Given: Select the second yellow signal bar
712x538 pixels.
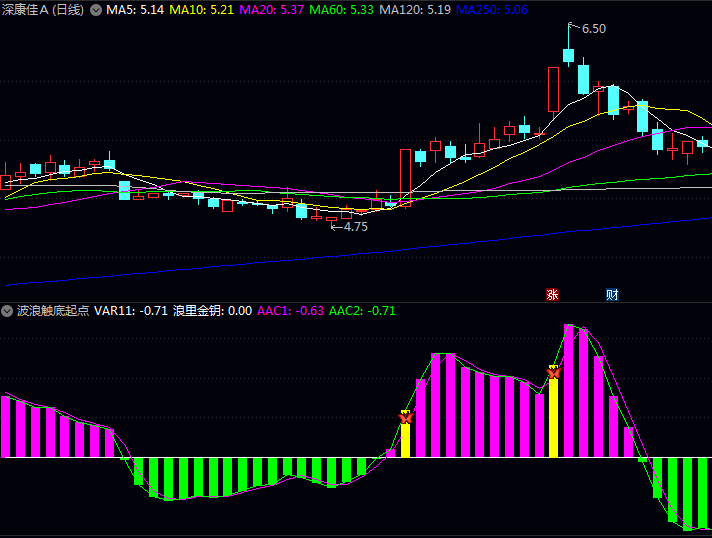Looking at the screenshot, I should tap(554, 417).
